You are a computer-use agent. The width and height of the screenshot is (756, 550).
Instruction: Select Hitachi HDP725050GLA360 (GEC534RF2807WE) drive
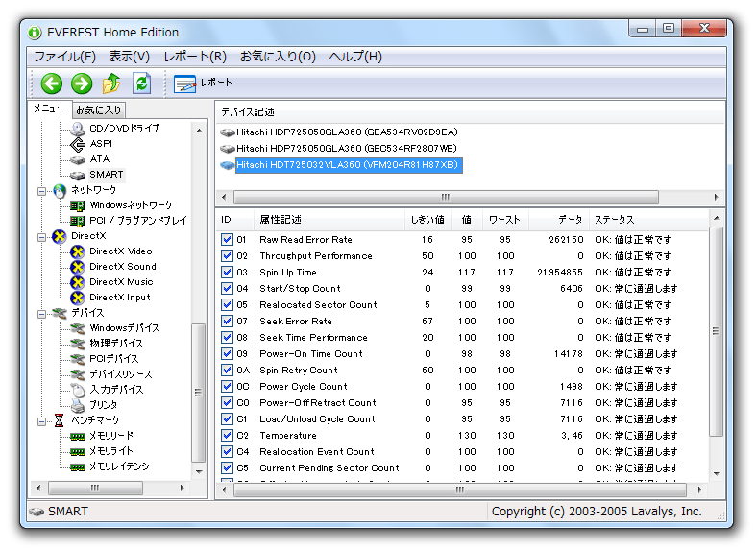[x=339, y=149]
